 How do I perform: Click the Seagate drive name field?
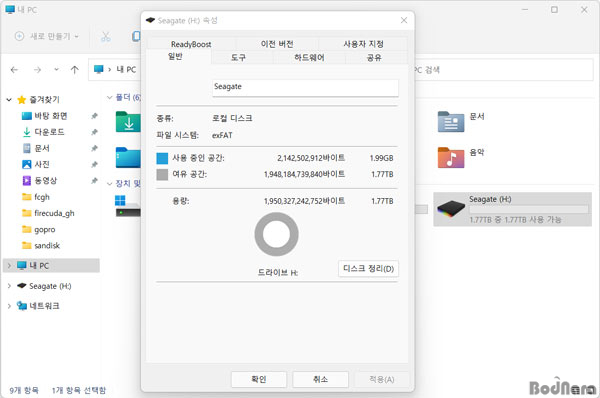pyautogui.click(x=305, y=87)
